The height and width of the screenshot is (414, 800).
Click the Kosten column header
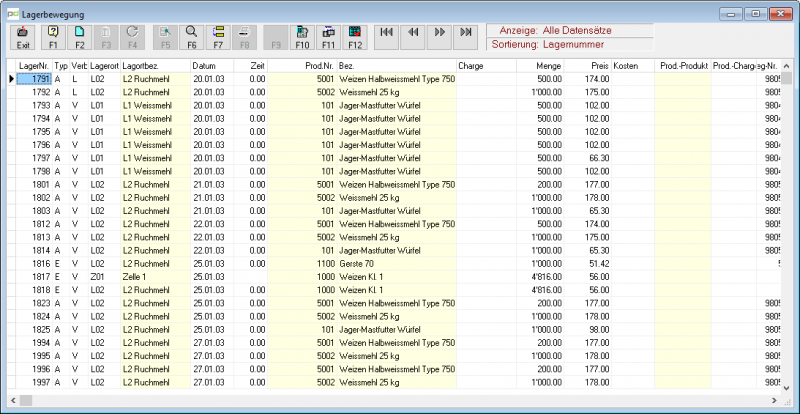tap(633, 66)
